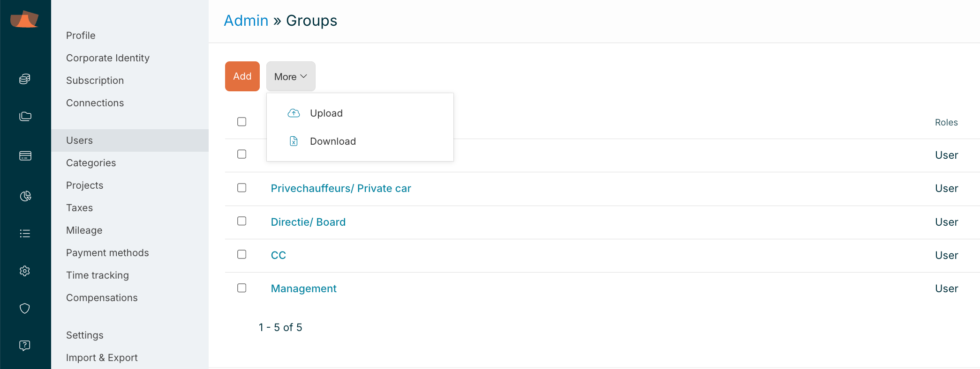Open Payment methods in the admin menu
The height and width of the screenshot is (369, 980).
coord(107,253)
